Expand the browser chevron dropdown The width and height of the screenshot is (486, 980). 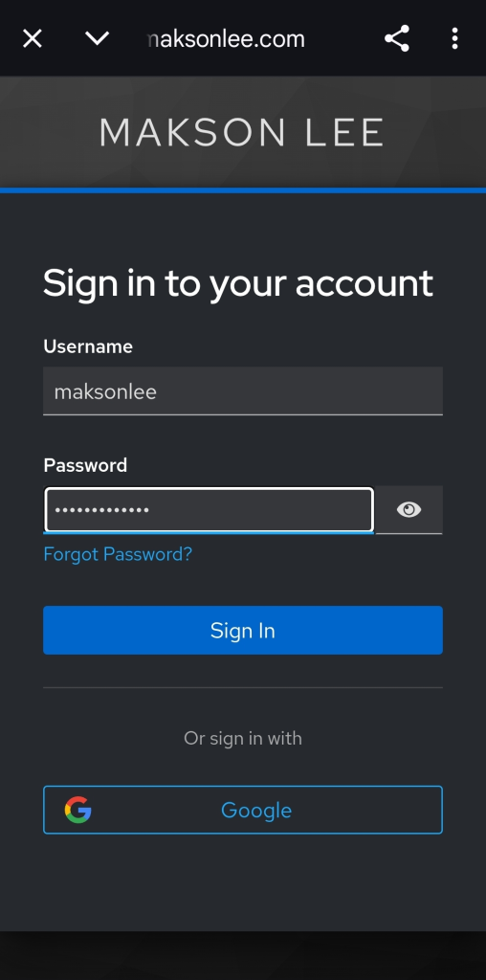point(97,38)
